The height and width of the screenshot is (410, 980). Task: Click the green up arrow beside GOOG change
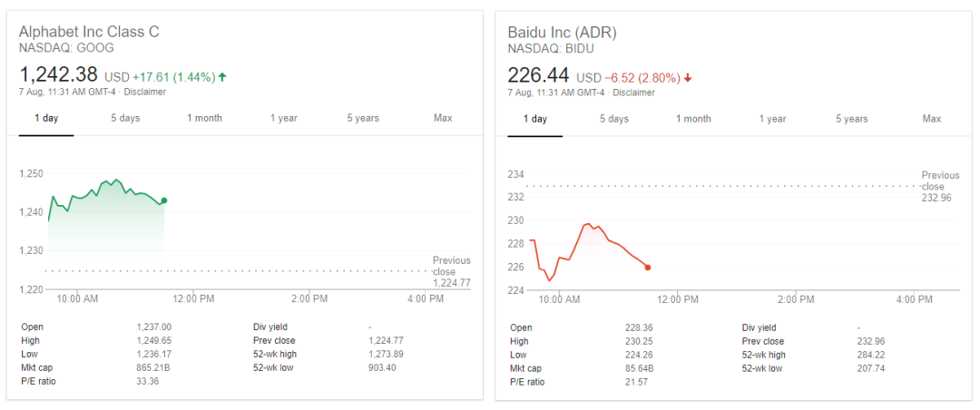click(222, 77)
